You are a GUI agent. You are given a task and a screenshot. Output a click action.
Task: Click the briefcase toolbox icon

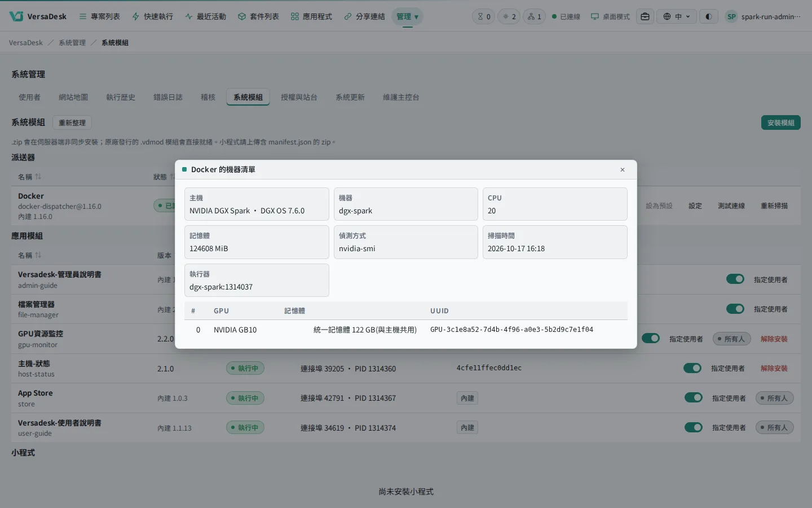(x=645, y=16)
